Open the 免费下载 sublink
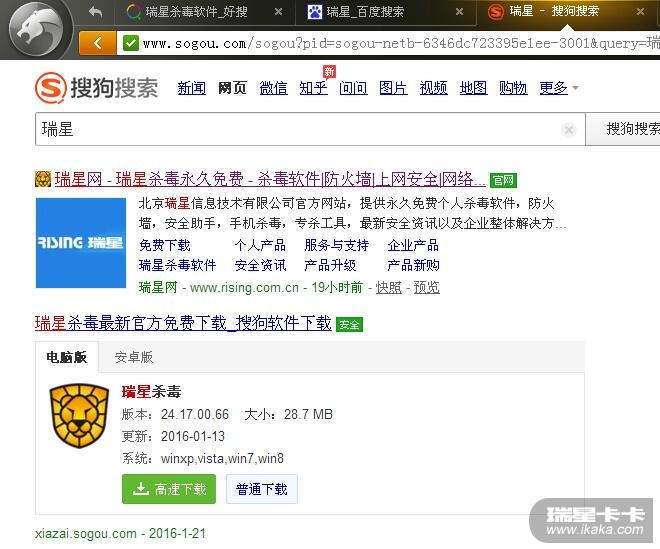 click(x=165, y=245)
